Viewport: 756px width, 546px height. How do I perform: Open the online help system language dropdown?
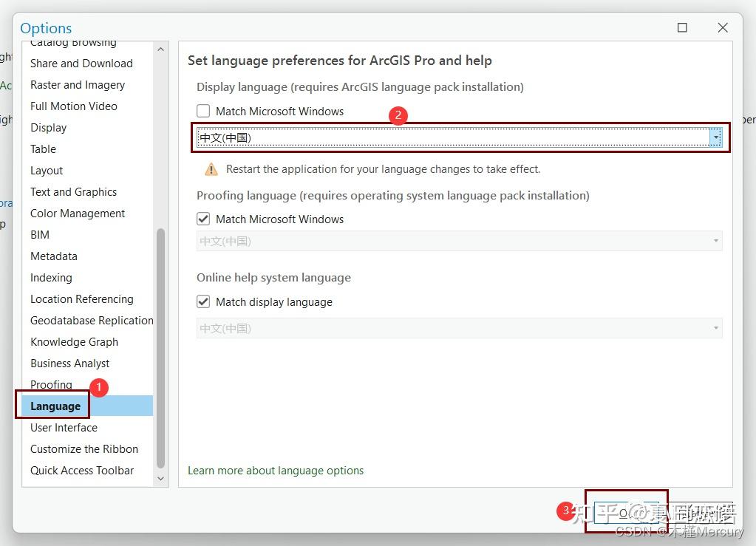point(458,327)
